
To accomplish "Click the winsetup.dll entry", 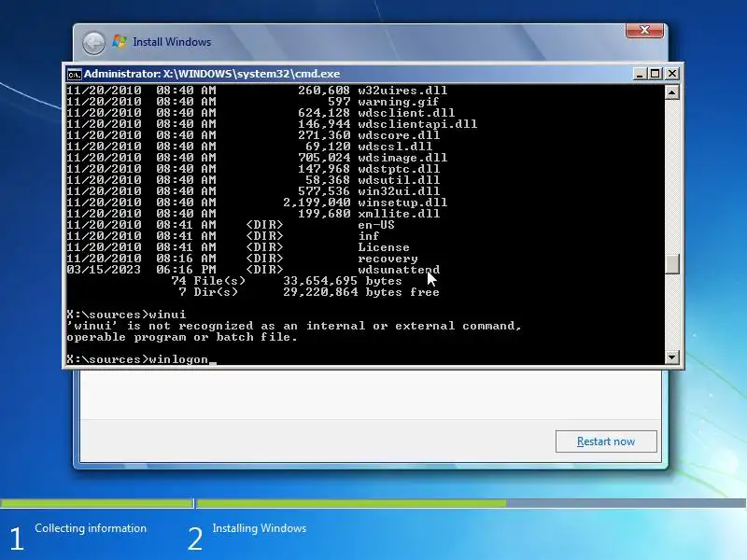I will 402,203.
